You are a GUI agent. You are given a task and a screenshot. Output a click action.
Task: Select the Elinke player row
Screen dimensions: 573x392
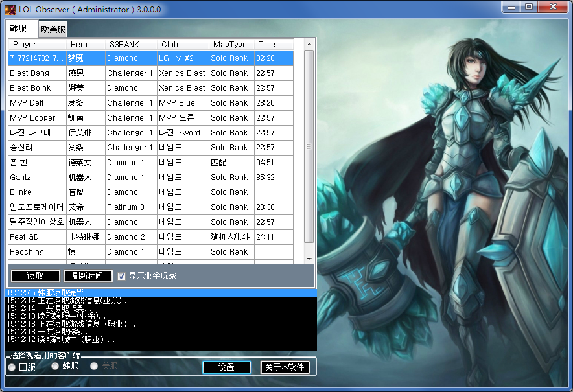[x=150, y=192]
